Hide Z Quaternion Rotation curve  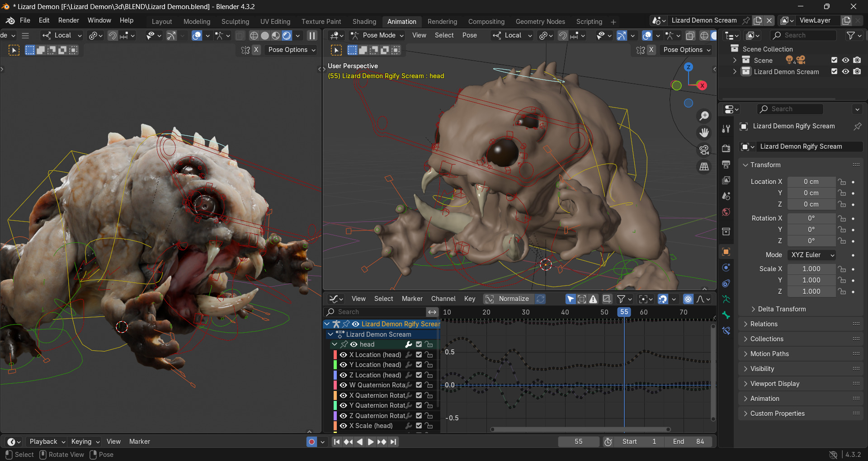(344, 416)
